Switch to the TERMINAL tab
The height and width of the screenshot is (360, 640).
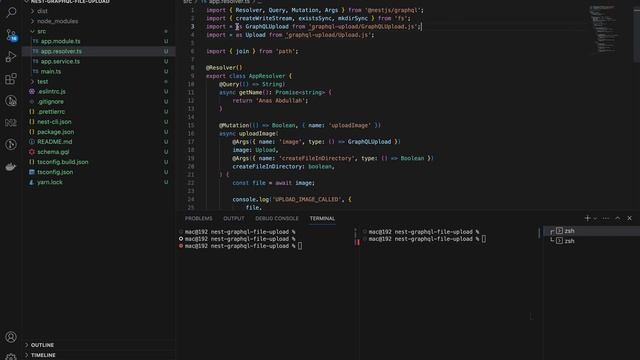tap(322, 218)
